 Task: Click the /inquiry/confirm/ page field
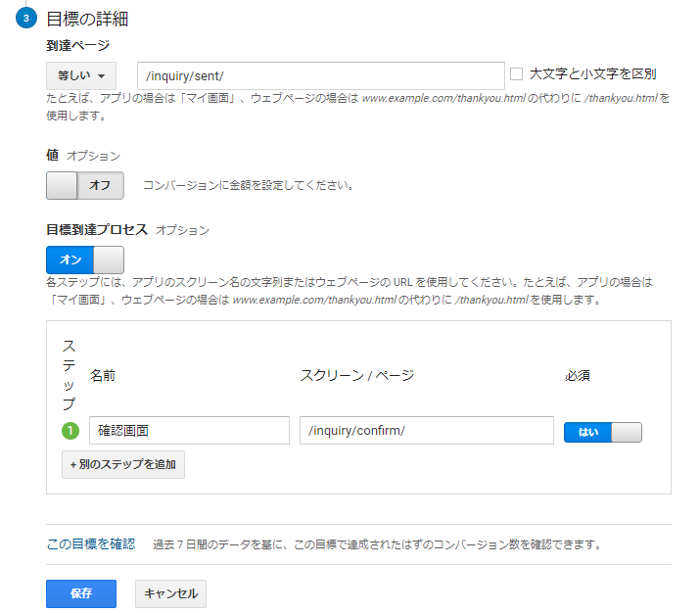tap(427, 431)
